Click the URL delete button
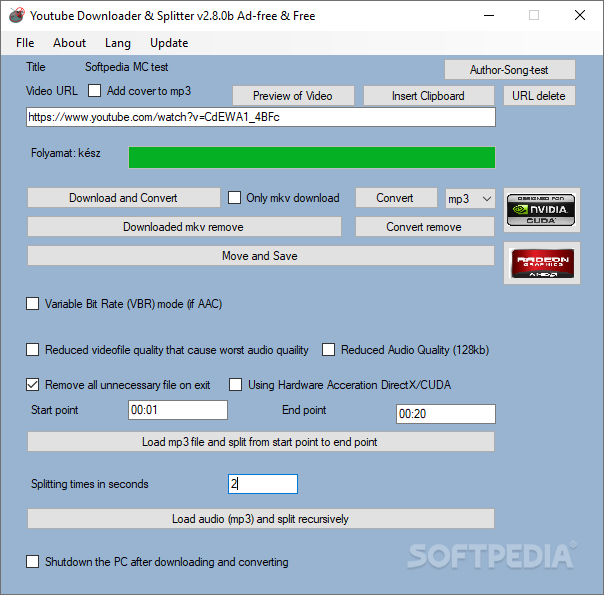The height and width of the screenshot is (595, 604). click(539, 96)
